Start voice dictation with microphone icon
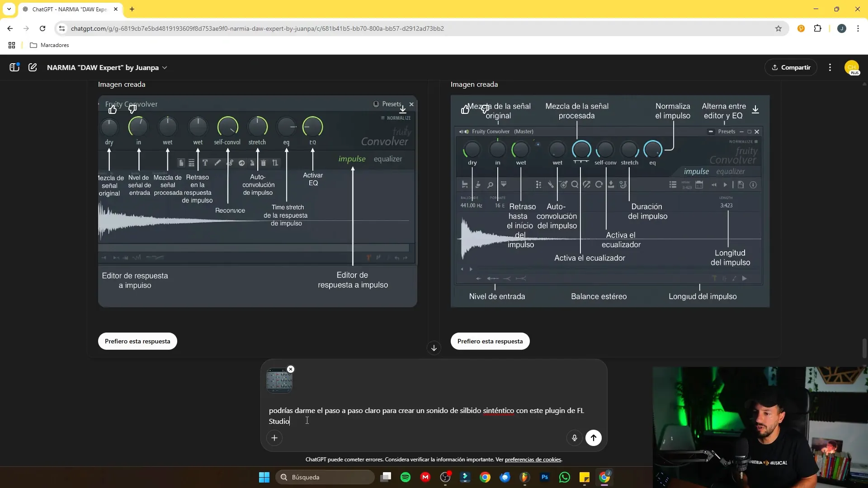Image resolution: width=868 pixels, height=488 pixels. coord(574,437)
